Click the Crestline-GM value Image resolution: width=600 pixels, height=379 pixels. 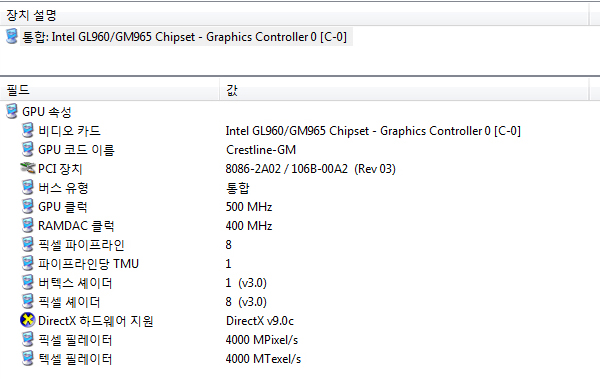(261, 150)
